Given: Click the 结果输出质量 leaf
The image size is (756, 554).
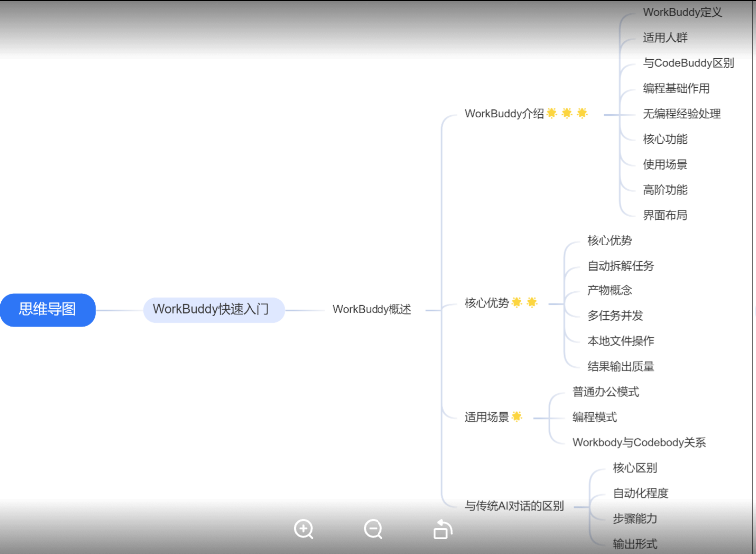Looking at the screenshot, I should pos(621,366).
